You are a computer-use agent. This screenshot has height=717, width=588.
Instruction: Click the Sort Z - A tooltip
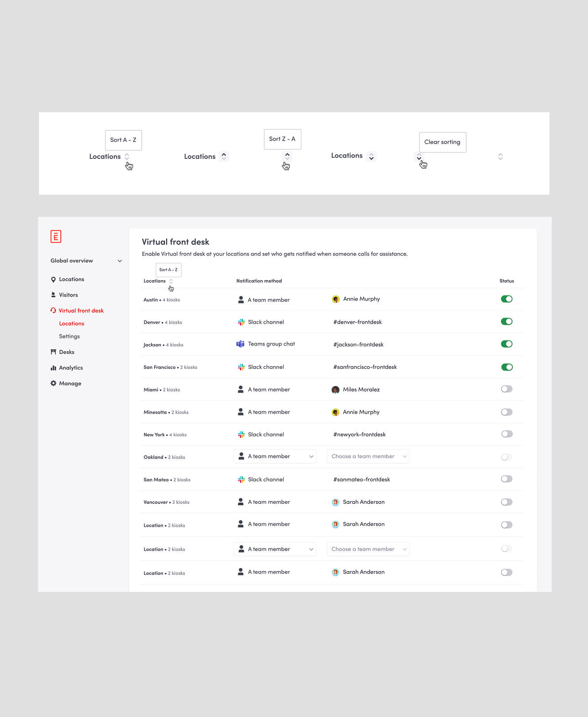coord(282,139)
